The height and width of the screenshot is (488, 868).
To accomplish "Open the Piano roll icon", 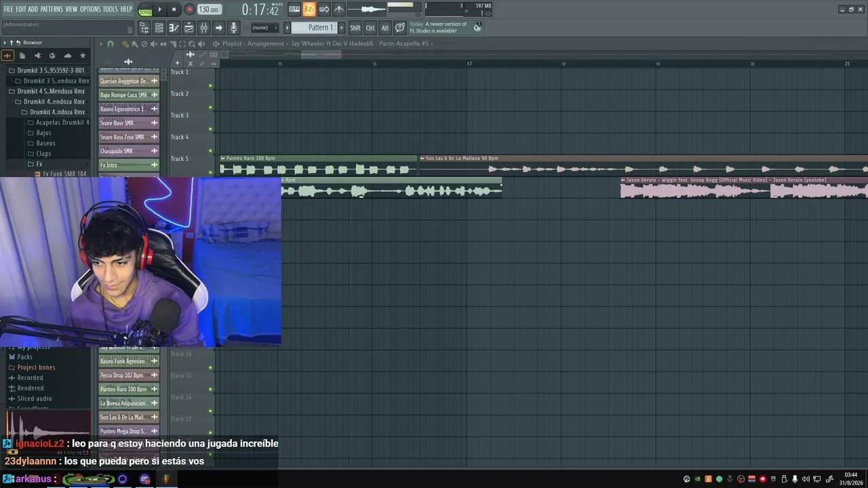I will tap(174, 28).
